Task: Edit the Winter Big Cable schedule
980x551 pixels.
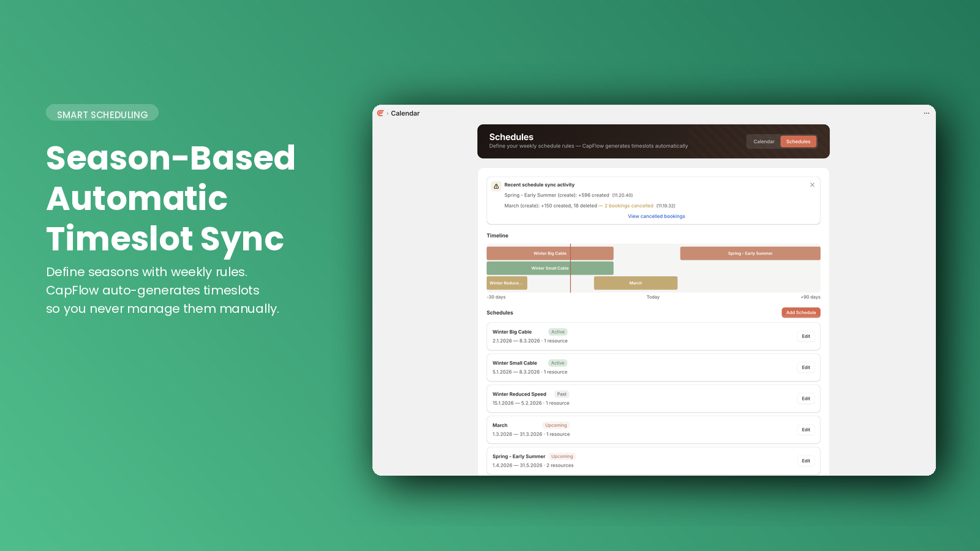Action: [805, 336]
